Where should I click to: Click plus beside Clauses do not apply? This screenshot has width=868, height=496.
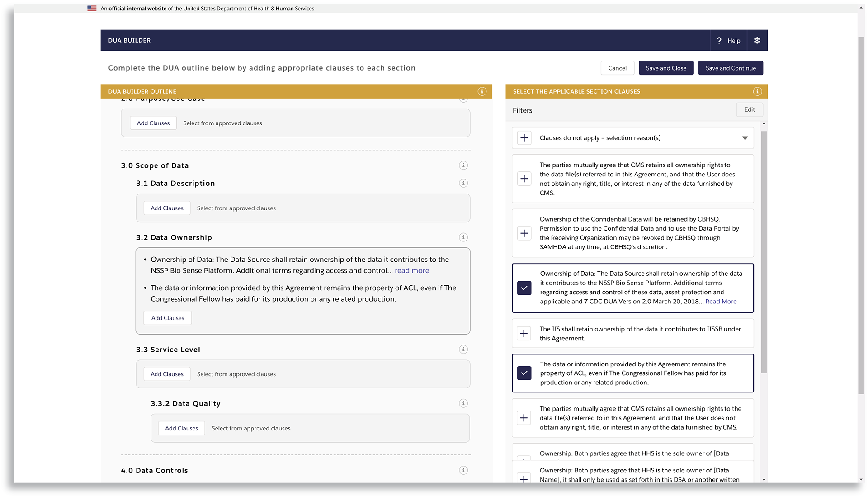click(524, 138)
